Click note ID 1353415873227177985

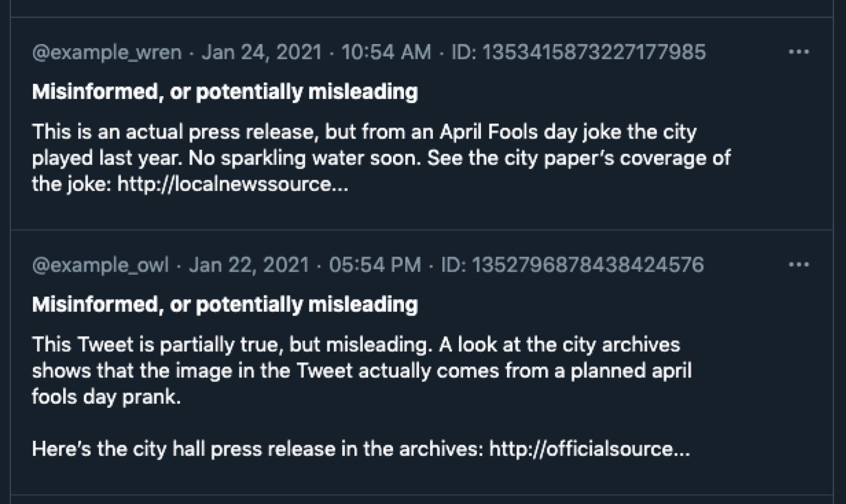(578, 52)
